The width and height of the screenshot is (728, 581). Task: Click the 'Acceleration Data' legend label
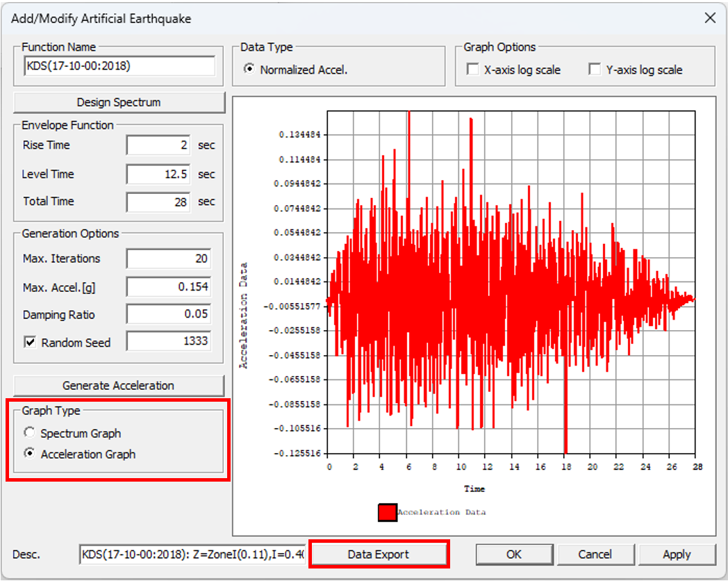click(442, 512)
